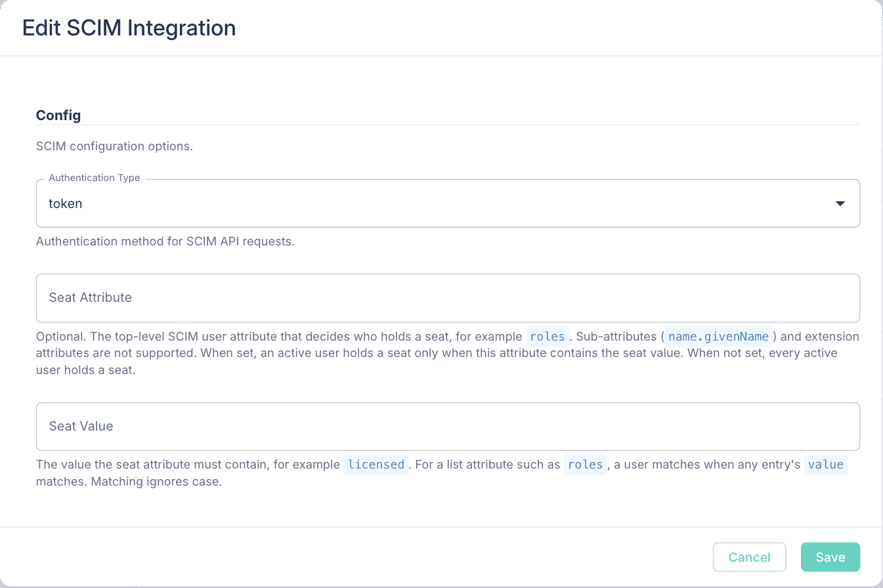Click the "Edit SCIM Integration" dialog title
Screen dimensions: 883x588
click(129, 28)
